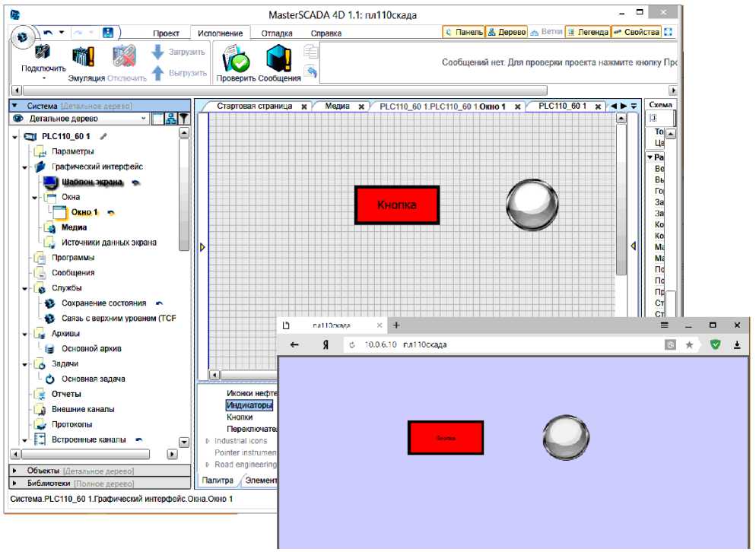Switch to the Стартовая страница tab
The width and height of the screenshot is (756, 552).
point(254,106)
